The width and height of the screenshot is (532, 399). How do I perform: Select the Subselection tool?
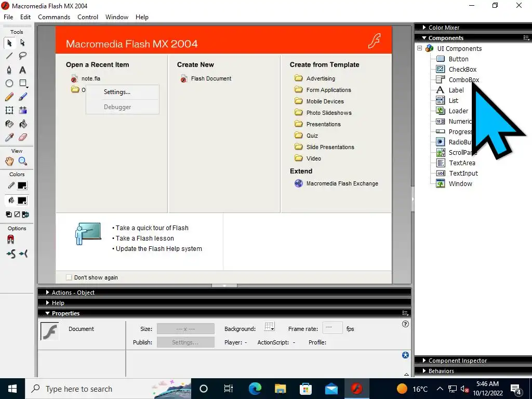click(x=22, y=43)
